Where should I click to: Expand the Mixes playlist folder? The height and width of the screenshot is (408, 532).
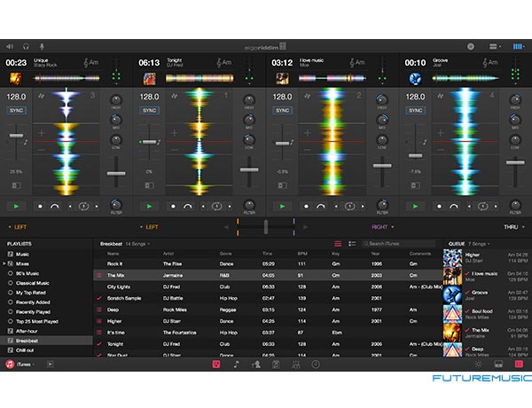[x=4, y=263]
